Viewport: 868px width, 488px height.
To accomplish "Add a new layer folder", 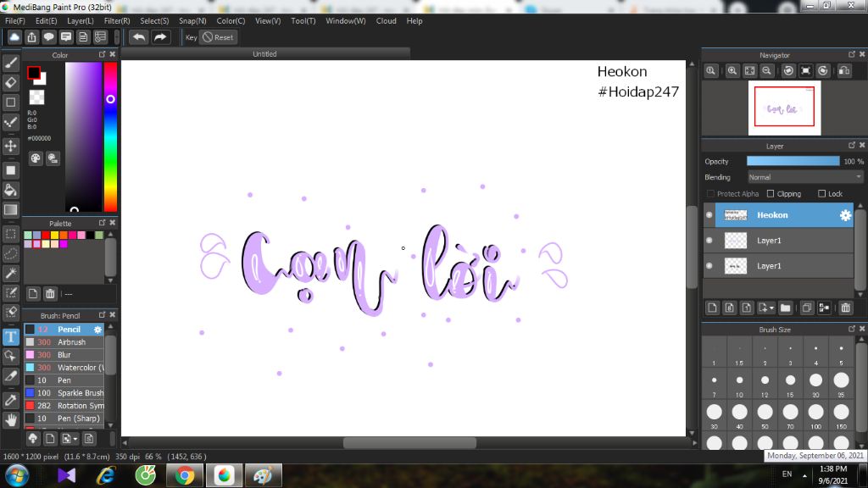I will [785, 308].
